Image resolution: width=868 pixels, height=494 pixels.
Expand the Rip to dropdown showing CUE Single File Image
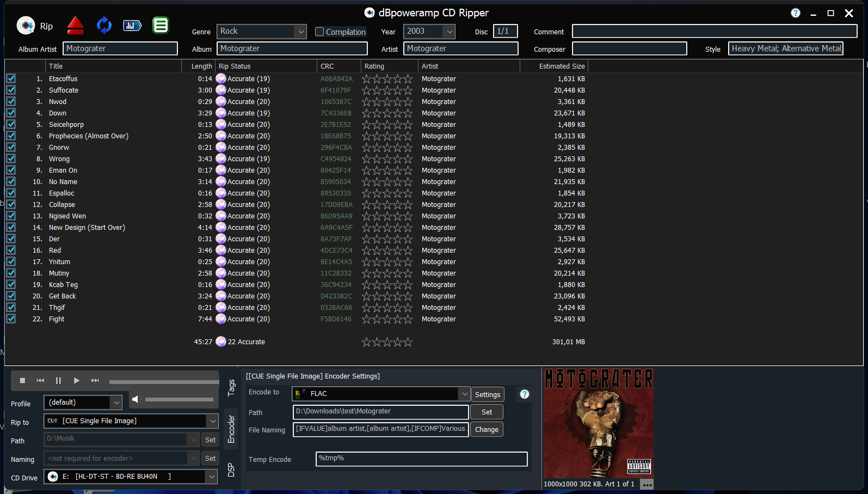point(212,421)
